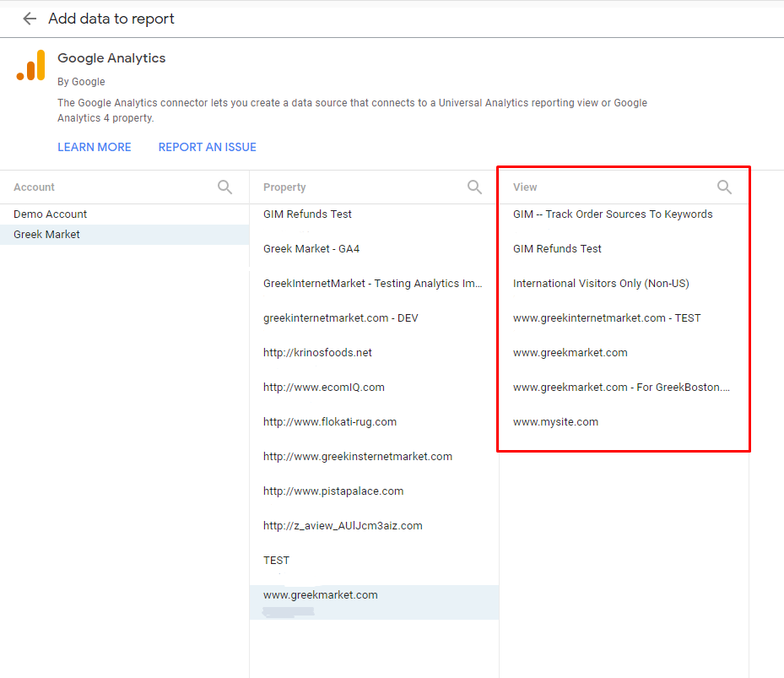Click the REPORT AN ISSUE link
The height and width of the screenshot is (678, 784).
point(207,147)
